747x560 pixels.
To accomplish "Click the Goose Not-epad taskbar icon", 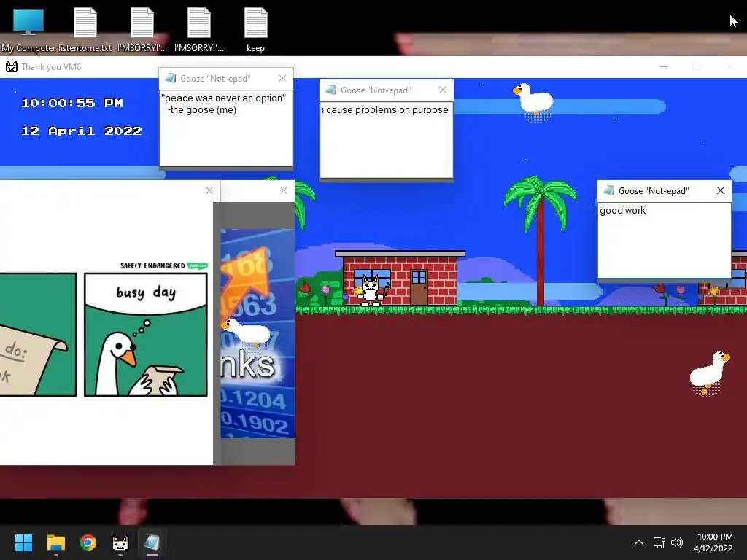I will pos(152,542).
